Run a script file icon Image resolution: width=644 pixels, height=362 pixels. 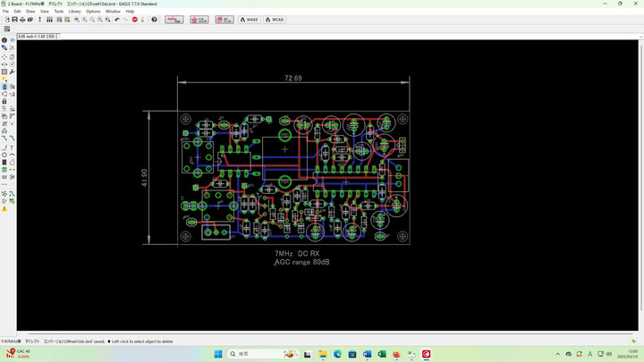(x=59, y=20)
